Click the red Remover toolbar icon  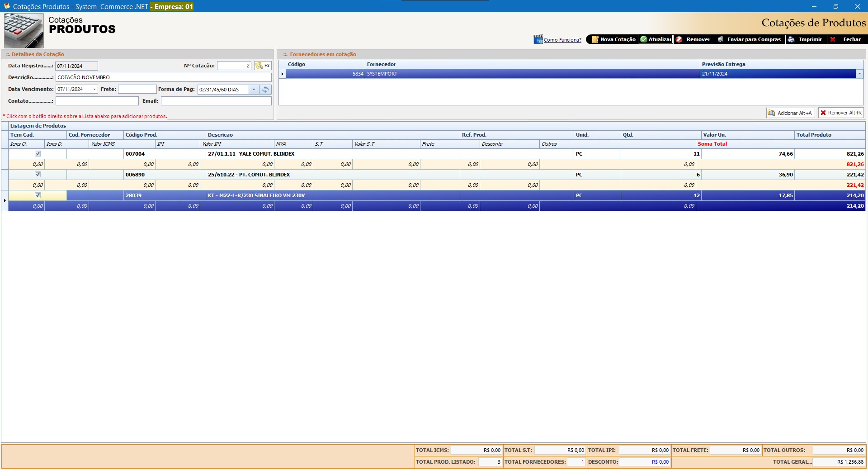[679, 39]
